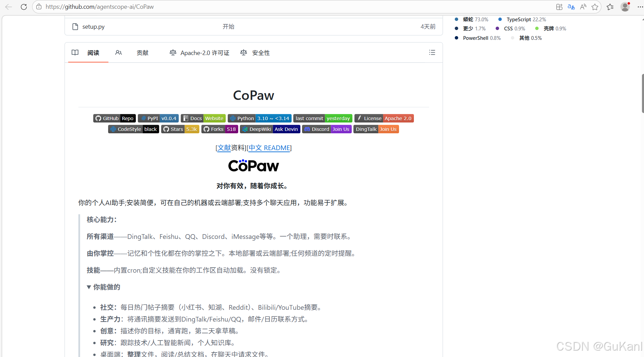Click the CoPaw README heading
This screenshot has width=644, height=357.
coord(253,95)
